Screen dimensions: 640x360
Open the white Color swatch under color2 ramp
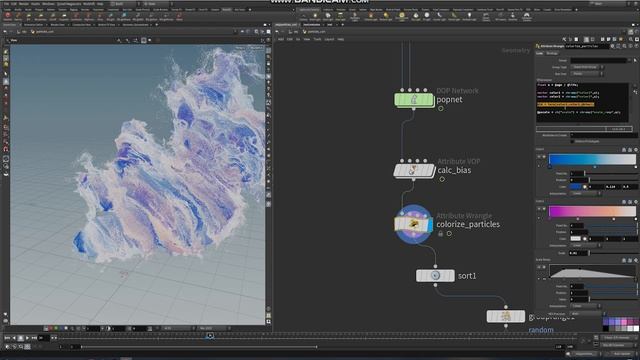click(576, 239)
